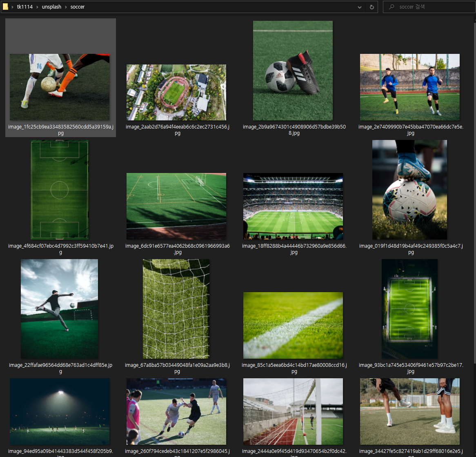Select bright lit aerial pitch thumbnail
Viewport: 476px width, 457px height.
tap(409, 308)
